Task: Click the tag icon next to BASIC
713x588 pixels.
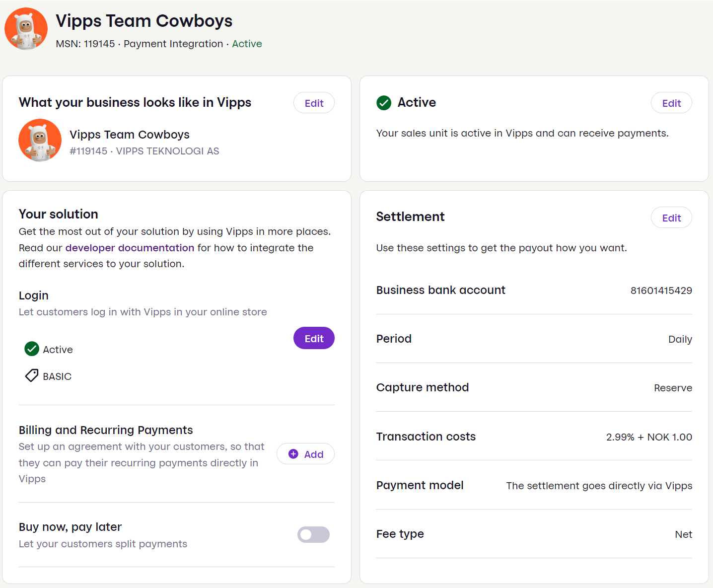Action: (32, 375)
